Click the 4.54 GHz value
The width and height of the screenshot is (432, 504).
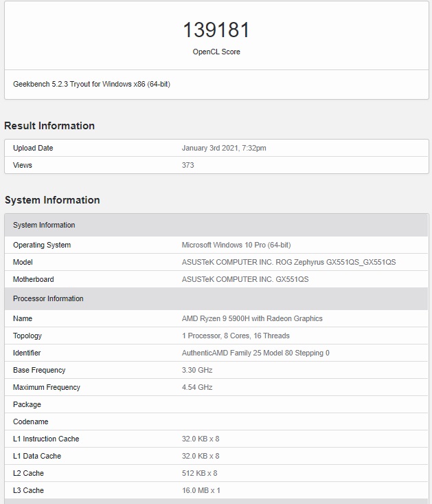coord(197,387)
